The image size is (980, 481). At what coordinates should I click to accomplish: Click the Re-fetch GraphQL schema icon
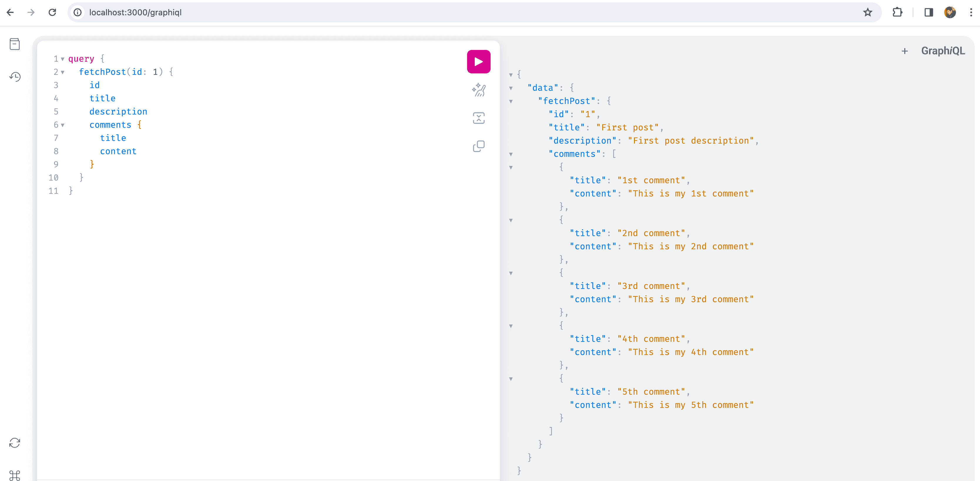coord(14,443)
